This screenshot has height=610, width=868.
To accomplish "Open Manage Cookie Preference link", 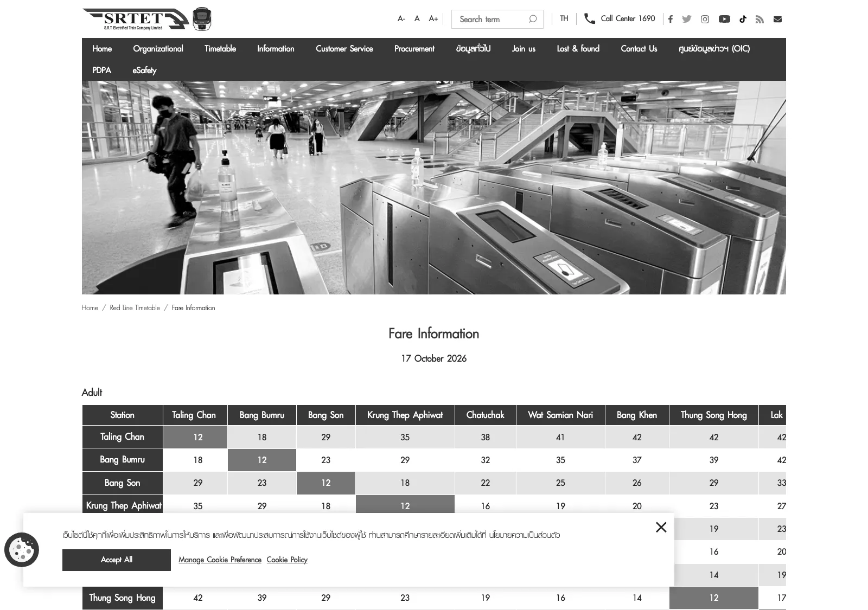I will (220, 560).
